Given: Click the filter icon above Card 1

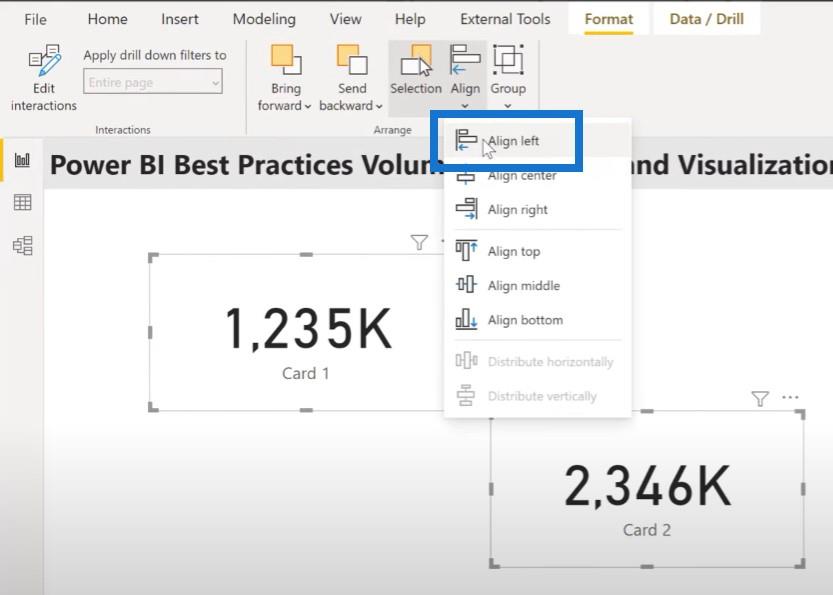Looking at the screenshot, I should pyautogui.click(x=419, y=242).
